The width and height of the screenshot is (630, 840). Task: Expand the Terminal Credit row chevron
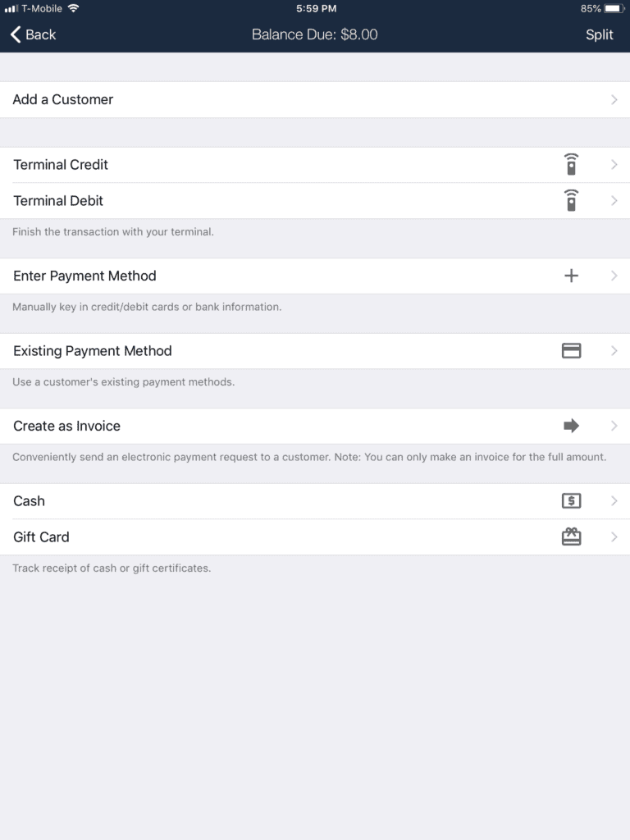click(614, 164)
